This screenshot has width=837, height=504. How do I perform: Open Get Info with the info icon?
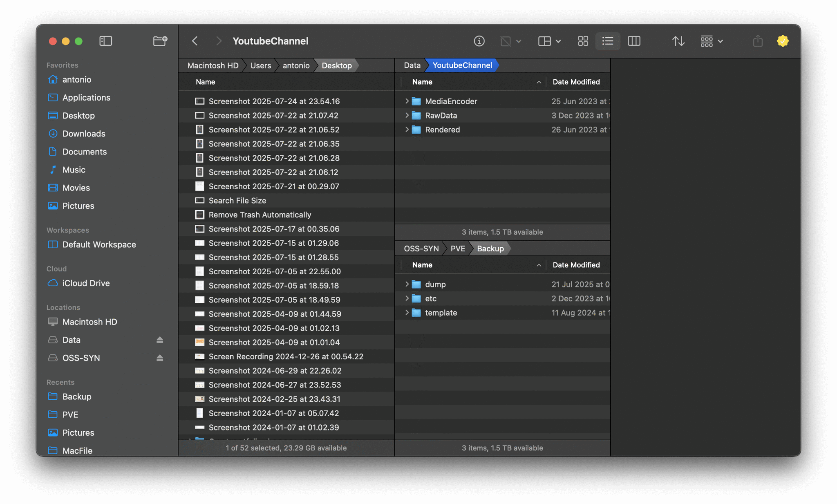click(x=479, y=41)
